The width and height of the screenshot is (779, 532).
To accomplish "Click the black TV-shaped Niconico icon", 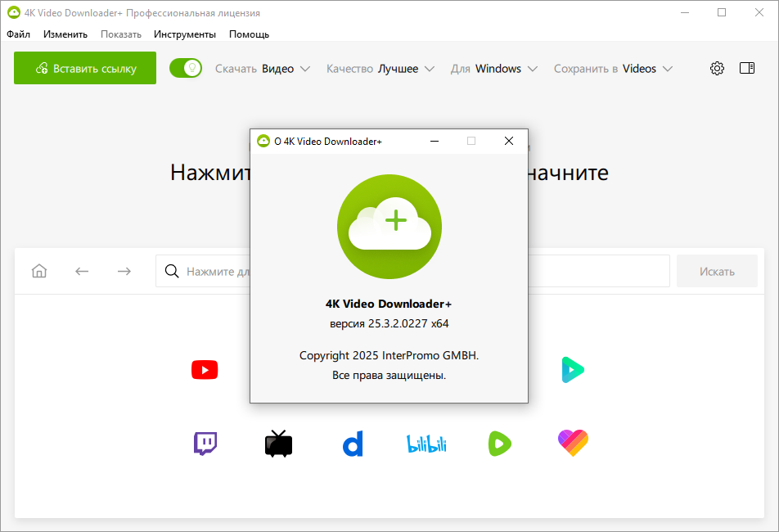I will (x=278, y=444).
